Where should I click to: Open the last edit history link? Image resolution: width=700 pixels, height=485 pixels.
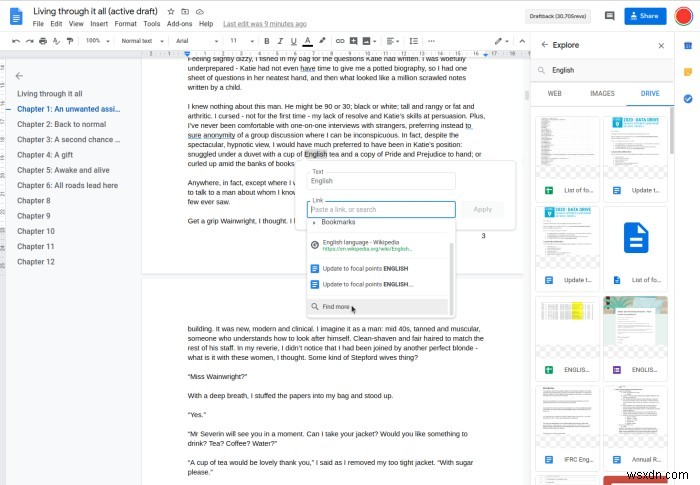click(265, 24)
